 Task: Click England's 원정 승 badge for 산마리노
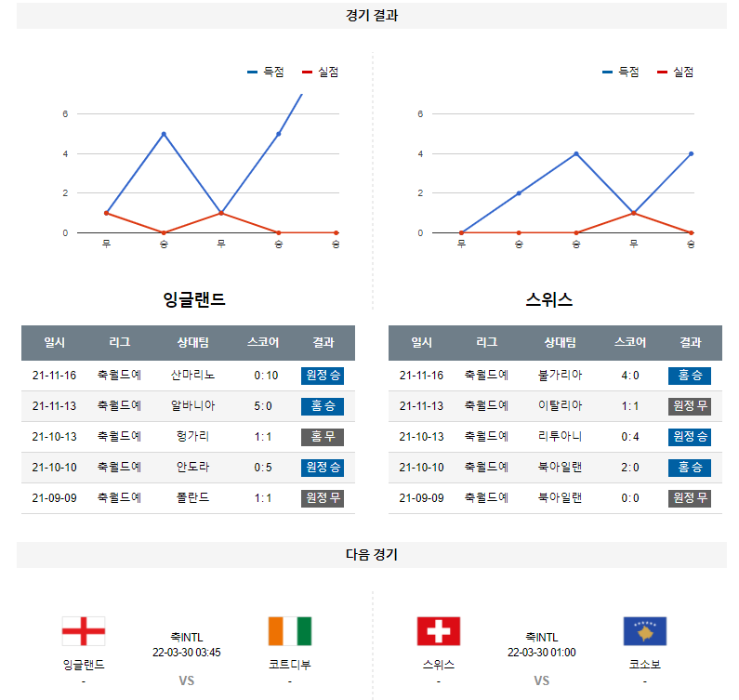323,376
